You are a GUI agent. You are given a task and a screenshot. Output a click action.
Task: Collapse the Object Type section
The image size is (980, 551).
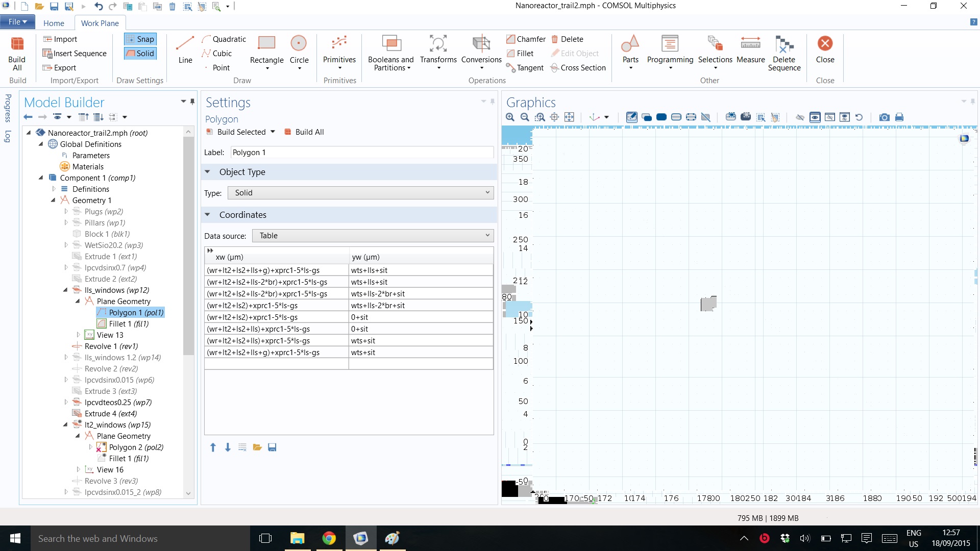pyautogui.click(x=208, y=172)
